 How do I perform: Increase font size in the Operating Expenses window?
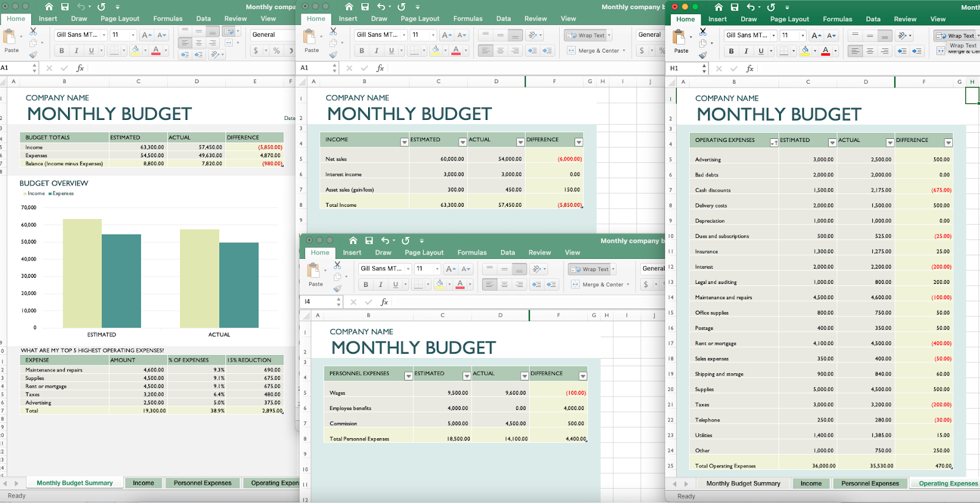(x=816, y=35)
